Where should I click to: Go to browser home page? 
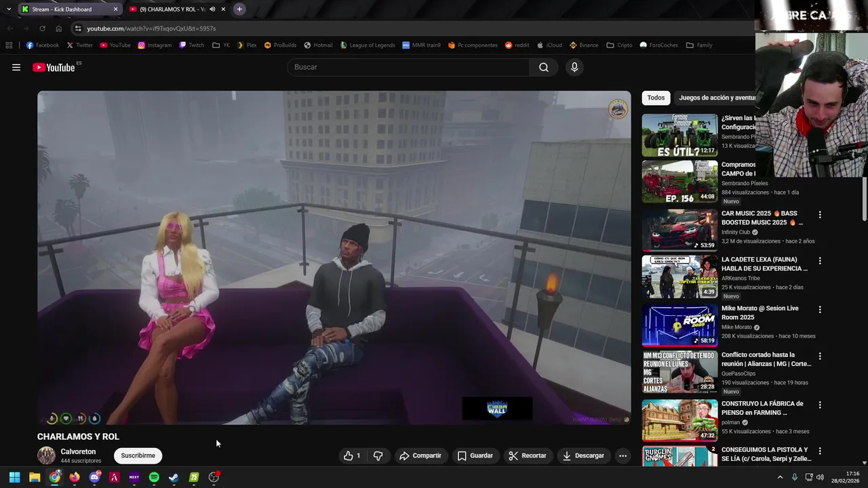coord(58,28)
